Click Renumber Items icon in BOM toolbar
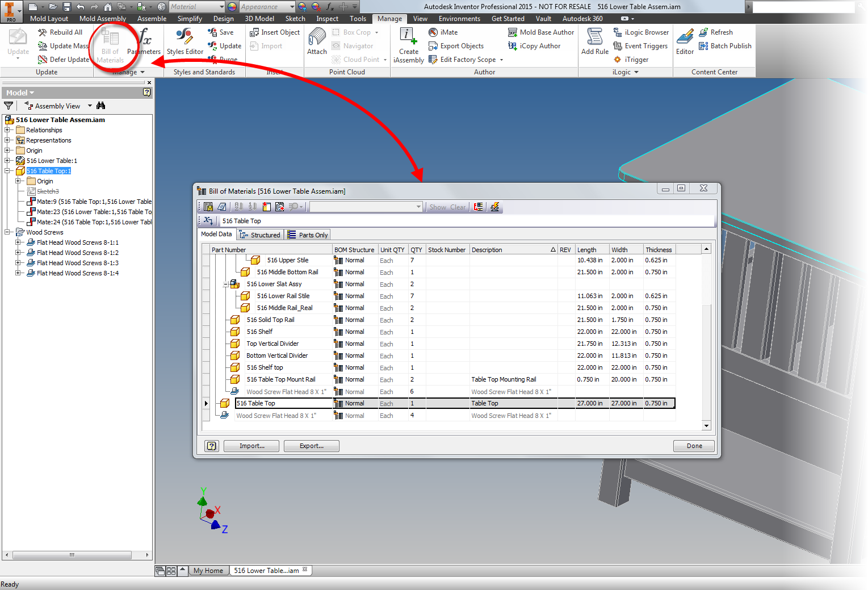The height and width of the screenshot is (590, 868). (x=253, y=207)
